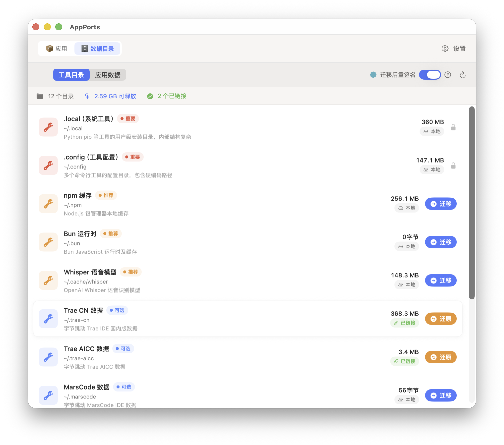Click the red wrench icon for .local
Screen dimensions: 504x445
pos(48,127)
